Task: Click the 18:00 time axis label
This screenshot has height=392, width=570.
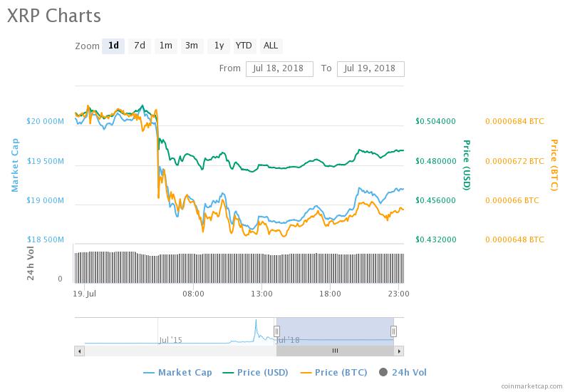Action: [330, 294]
